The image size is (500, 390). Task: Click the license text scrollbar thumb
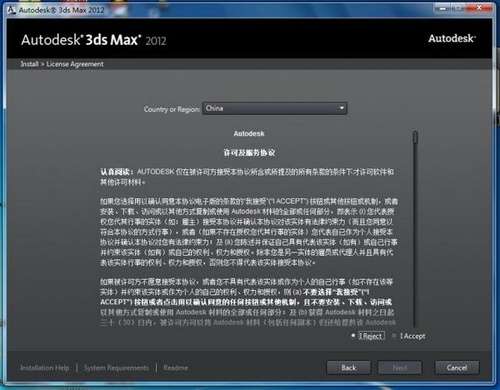point(415,137)
